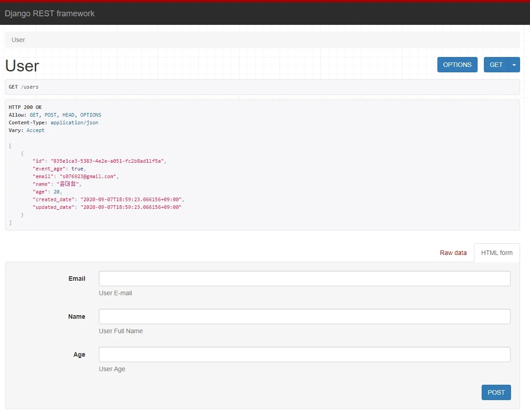Click into the Name text box
The image size is (530, 420).
tap(304, 316)
